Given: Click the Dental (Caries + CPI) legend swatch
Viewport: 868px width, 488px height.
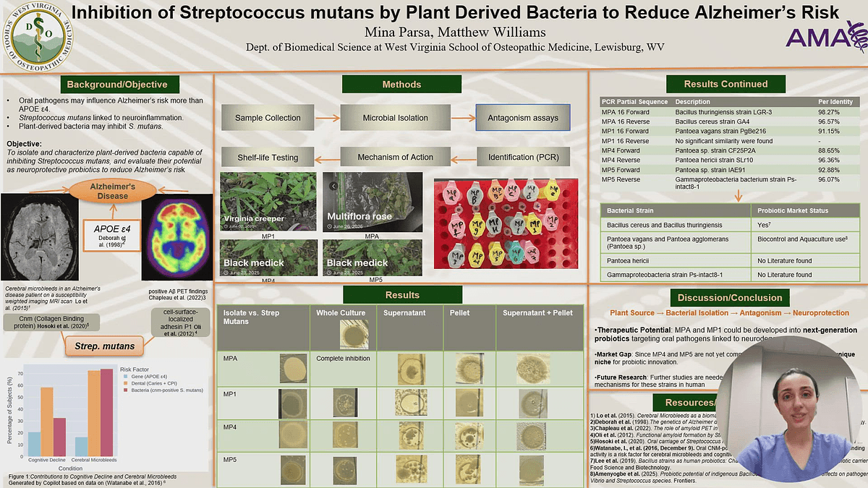Looking at the screenshot, I should pos(124,382).
